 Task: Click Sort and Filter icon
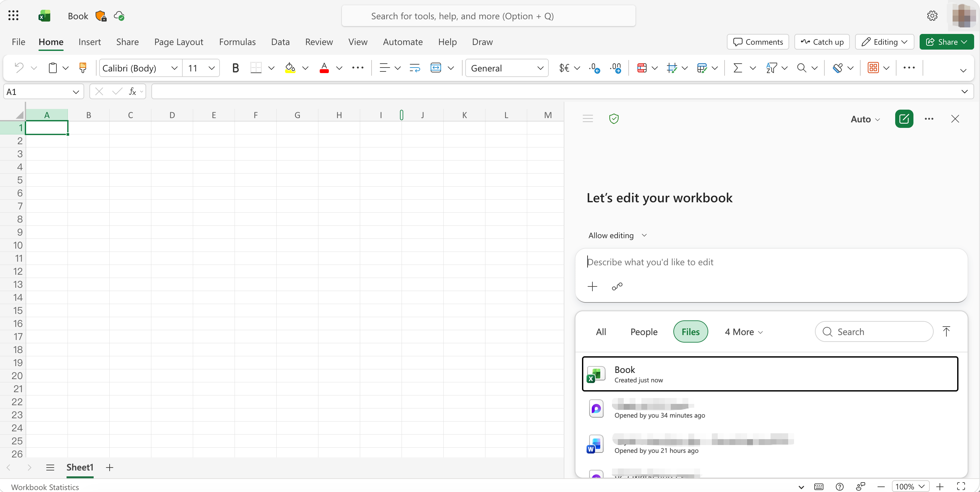(772, 68)
